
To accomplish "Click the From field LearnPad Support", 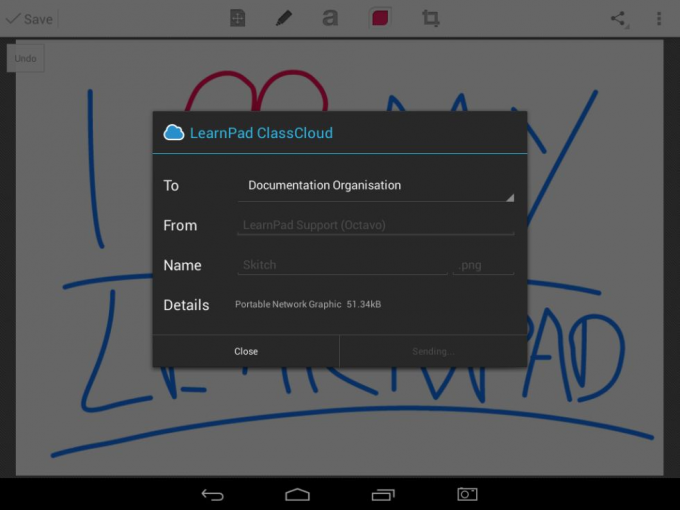I will point(376,225).
